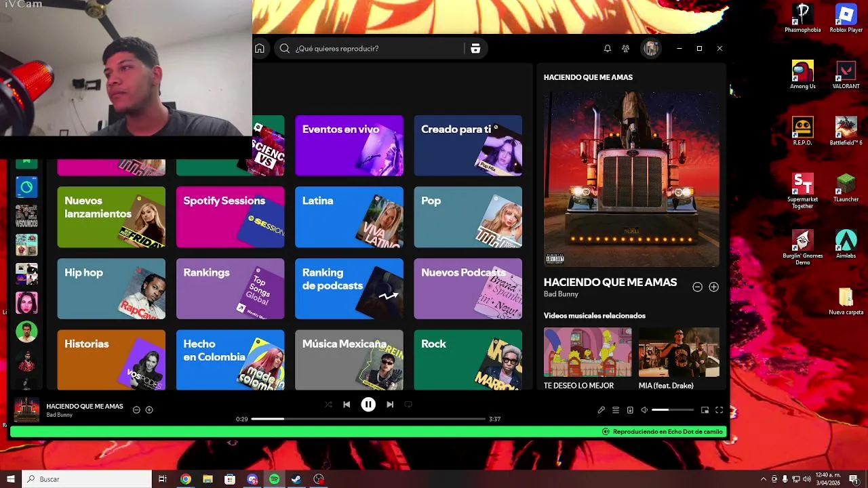Image resolution: width=868 pixels, height=488 pixels.
Task: Open 'Latina' category card
Action: point(349,217)
